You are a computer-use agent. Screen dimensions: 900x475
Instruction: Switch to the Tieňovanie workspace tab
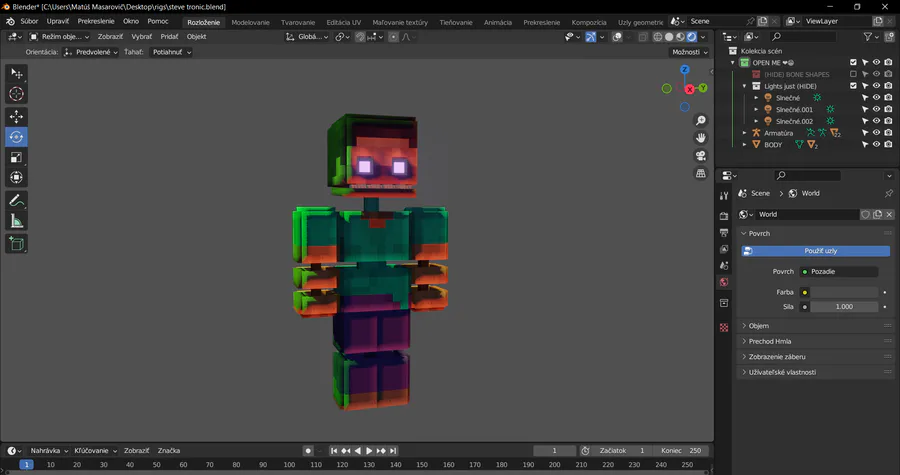click(x=456, y=22)
